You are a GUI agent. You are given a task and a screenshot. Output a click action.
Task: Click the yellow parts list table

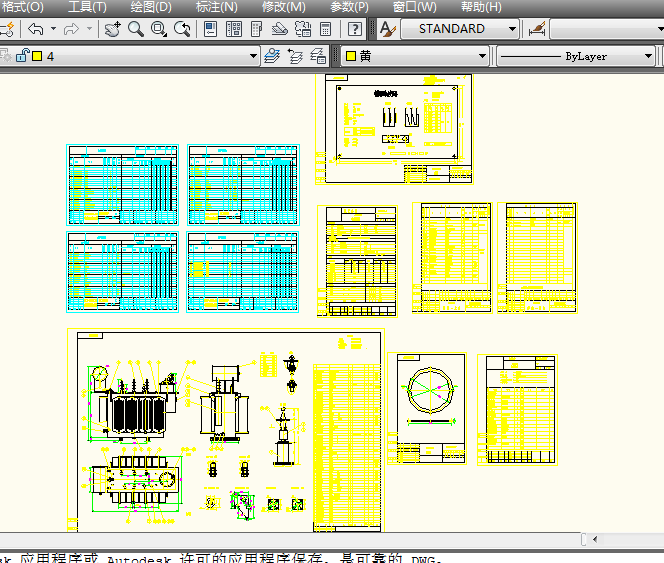pyautogui.click(x=347, y=447)
